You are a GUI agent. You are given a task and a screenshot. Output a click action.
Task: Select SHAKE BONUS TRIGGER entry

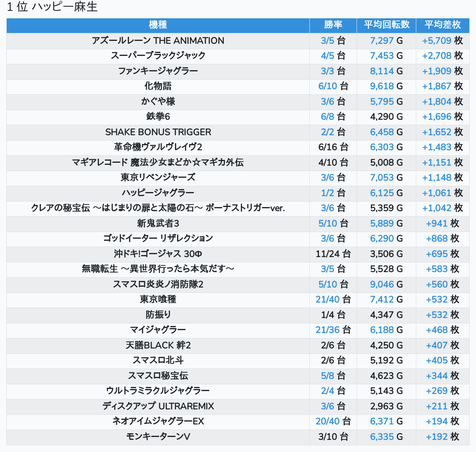(x=158, y=132)
